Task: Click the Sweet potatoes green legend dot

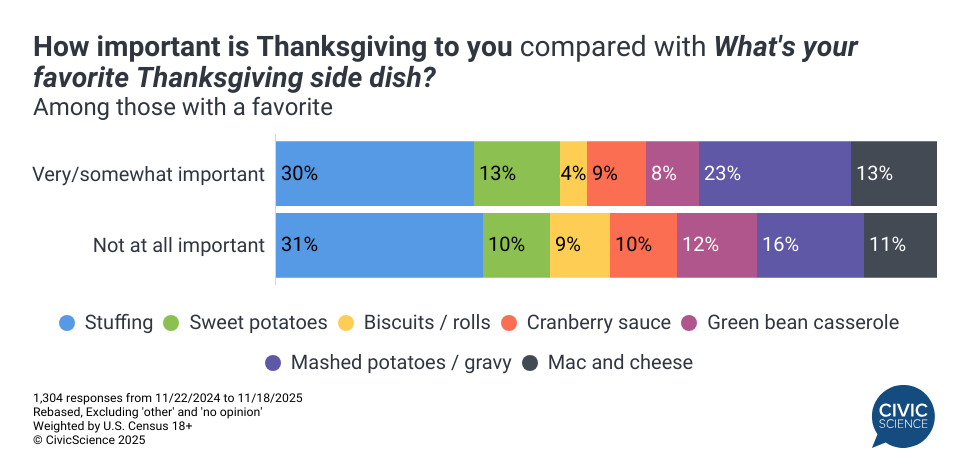Action: point(171,323)
